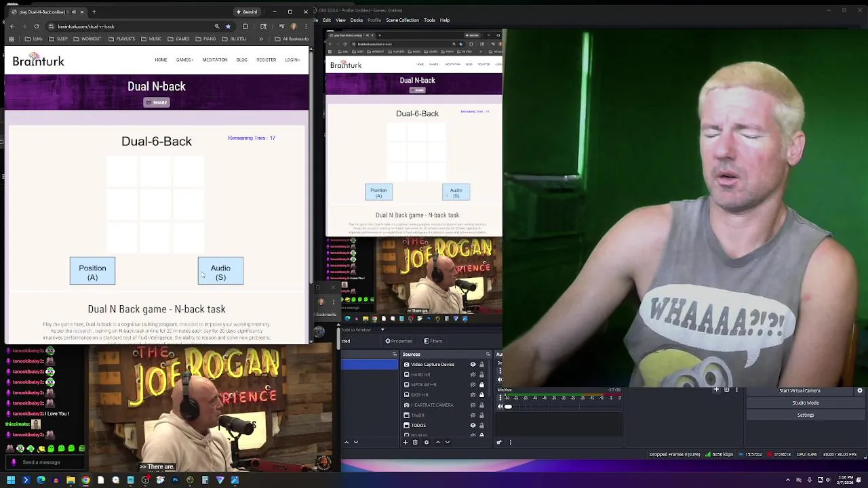Open the Mic/Aux channel options menu
Image resolution: width=868 pixels, height=488 pixels.
tap(500, 398)
